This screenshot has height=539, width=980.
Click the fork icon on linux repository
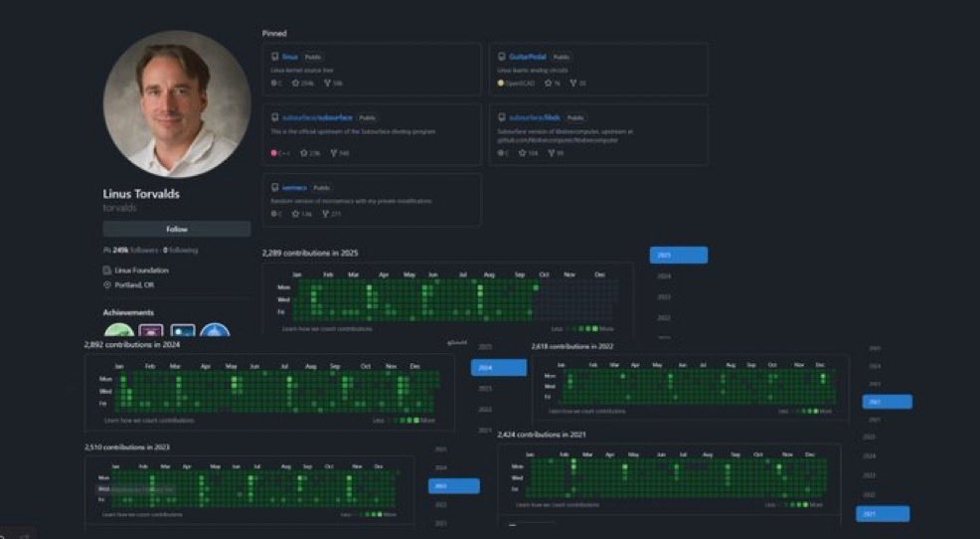(325, 84)
